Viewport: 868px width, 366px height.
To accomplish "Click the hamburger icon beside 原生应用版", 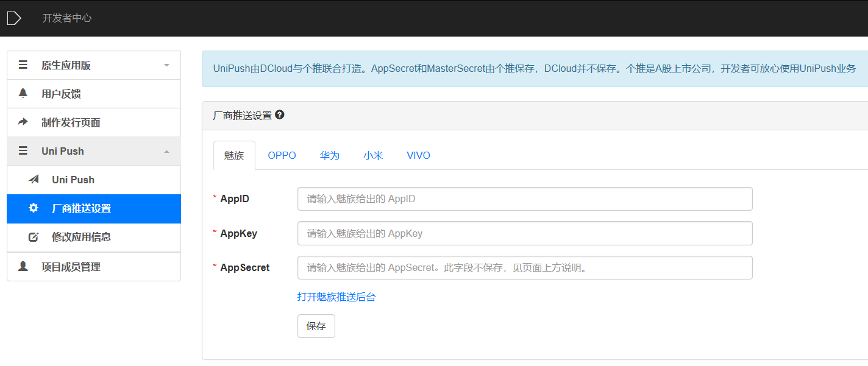I will pyautogui.click(x=23, y=65).
